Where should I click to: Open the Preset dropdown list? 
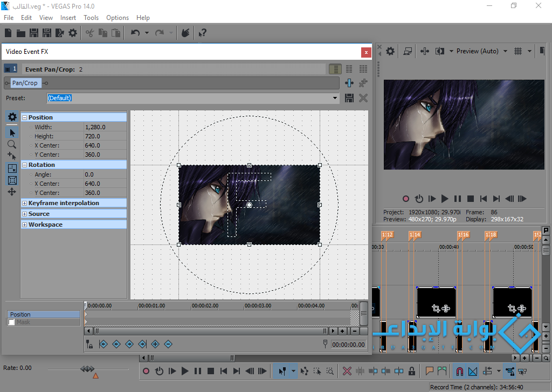point(335,98)
